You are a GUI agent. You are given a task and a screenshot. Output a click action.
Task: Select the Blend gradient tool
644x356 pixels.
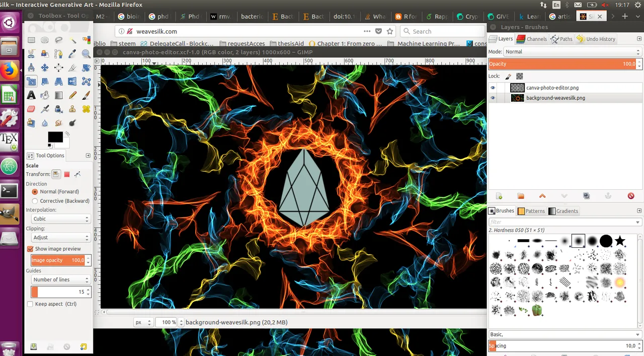(59, 95)
